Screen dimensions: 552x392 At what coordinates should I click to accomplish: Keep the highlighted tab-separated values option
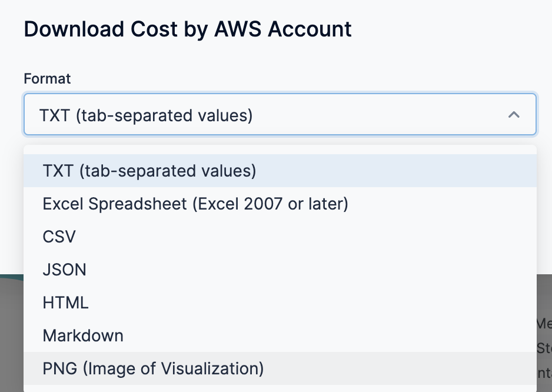tap(149, 171)
